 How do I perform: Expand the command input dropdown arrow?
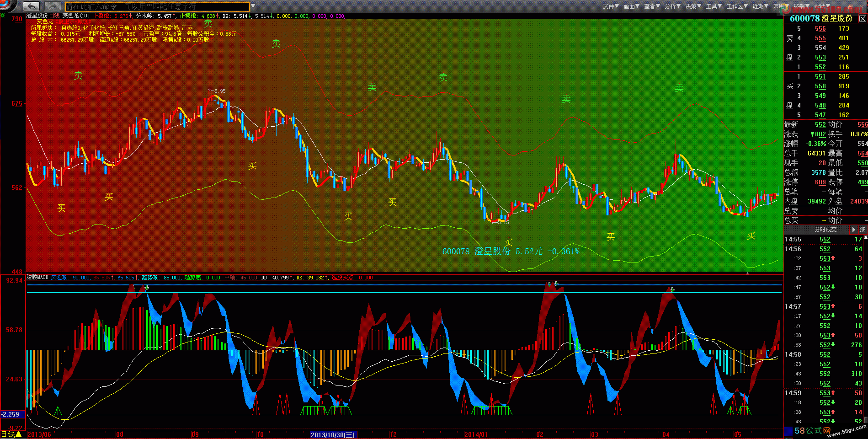[x=253, y=6]
